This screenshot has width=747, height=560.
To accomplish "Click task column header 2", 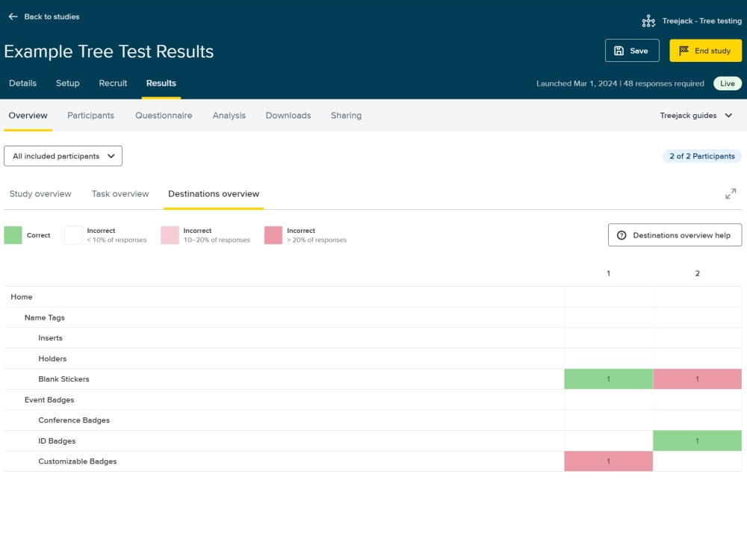I will pos(697,273).
